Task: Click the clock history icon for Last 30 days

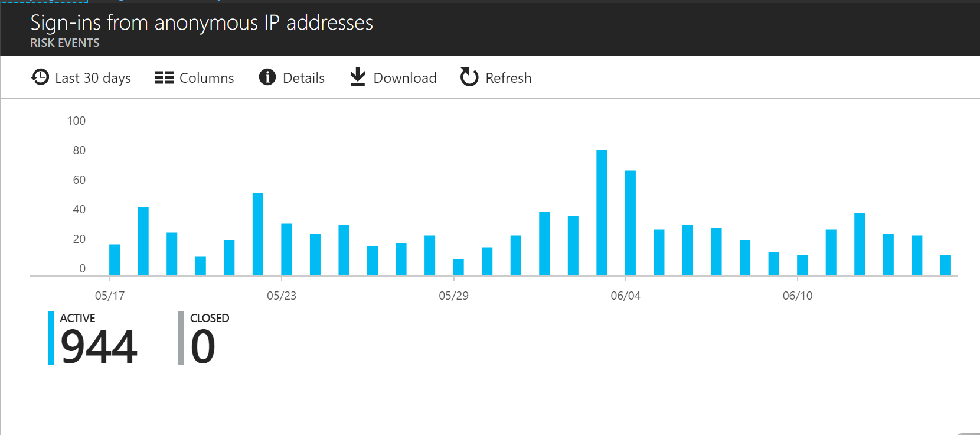Action: (x=40, y=77)
